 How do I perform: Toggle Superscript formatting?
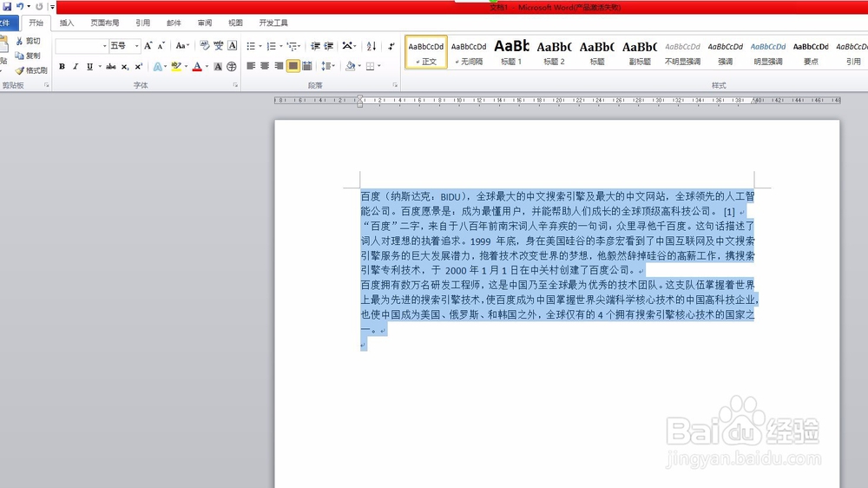click(x=138, y=67)
